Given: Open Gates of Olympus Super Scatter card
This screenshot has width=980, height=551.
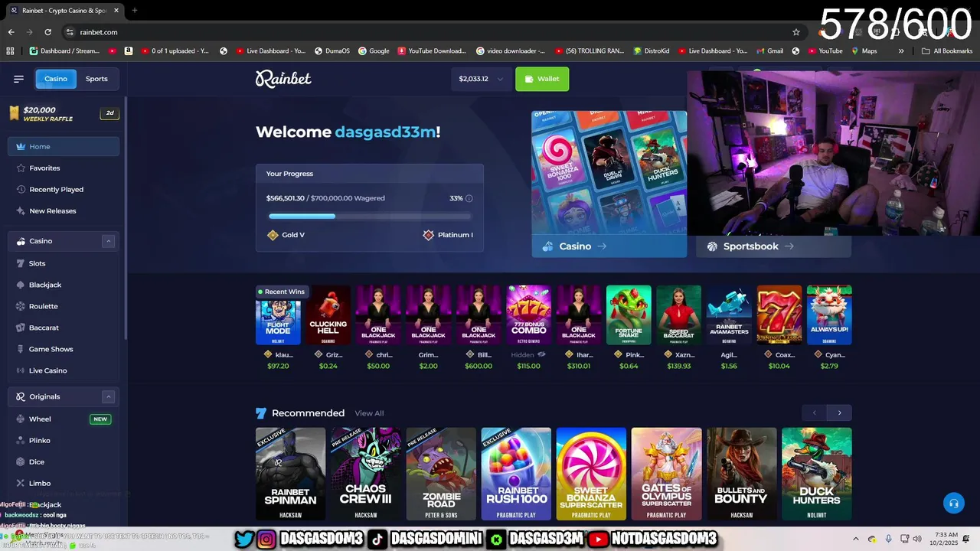Looking at the screenshot, I should click(x=666, y=474).
